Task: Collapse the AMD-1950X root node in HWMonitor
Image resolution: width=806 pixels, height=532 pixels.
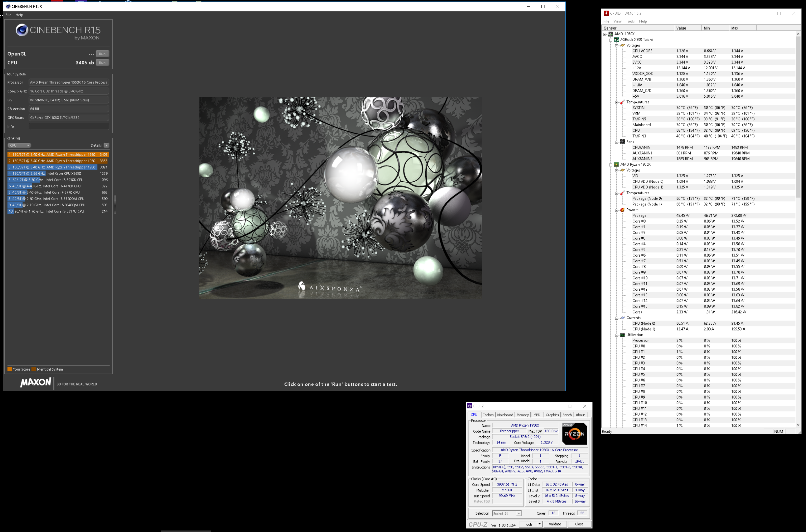Action: 605,34
